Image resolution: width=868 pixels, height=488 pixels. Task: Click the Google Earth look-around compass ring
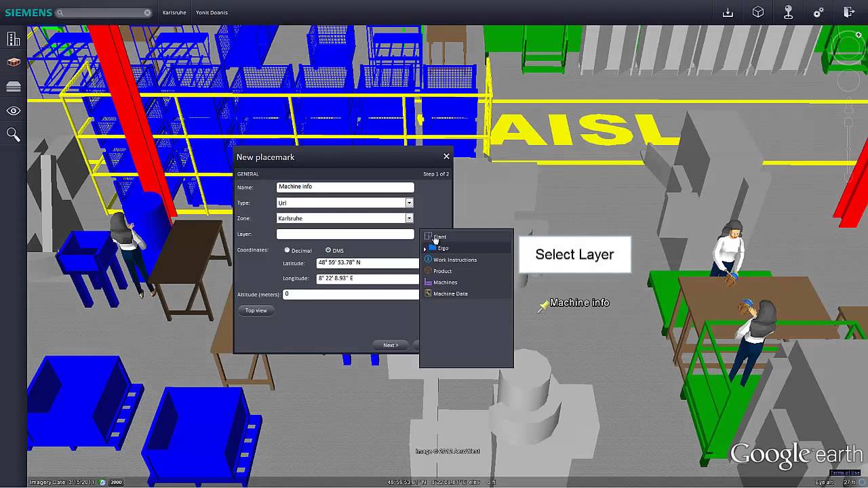(x=848, y=48)
